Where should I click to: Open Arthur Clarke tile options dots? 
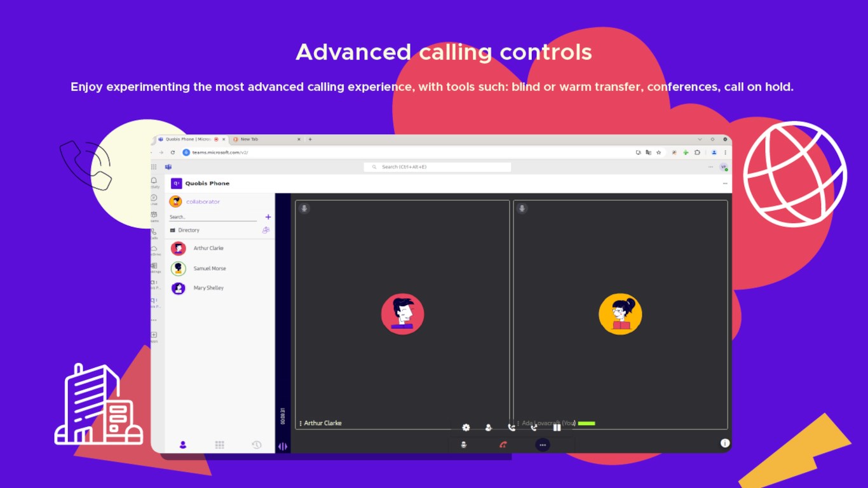(301, 423)
